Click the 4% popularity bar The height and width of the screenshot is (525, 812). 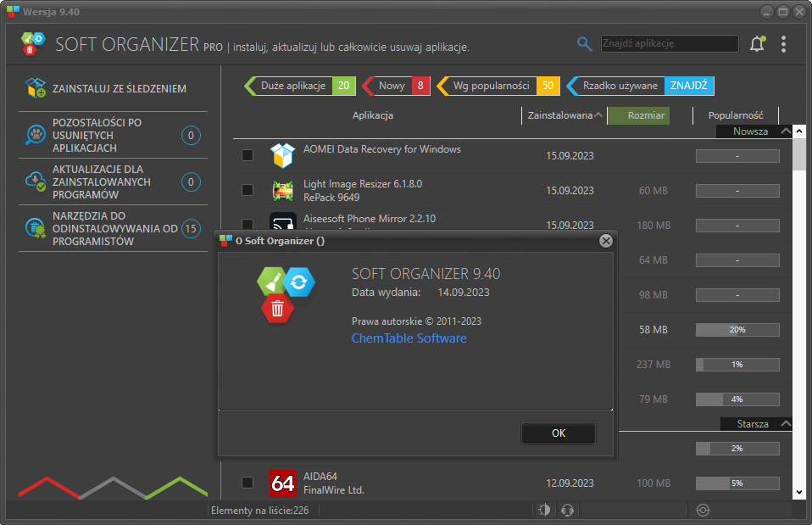click(x=737, y=399)
